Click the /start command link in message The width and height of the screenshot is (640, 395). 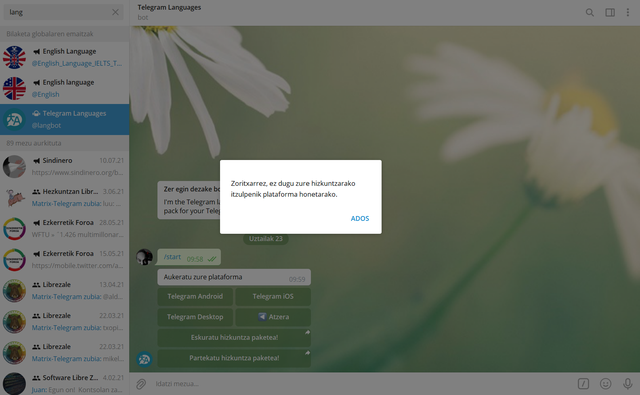click(172, 257)
